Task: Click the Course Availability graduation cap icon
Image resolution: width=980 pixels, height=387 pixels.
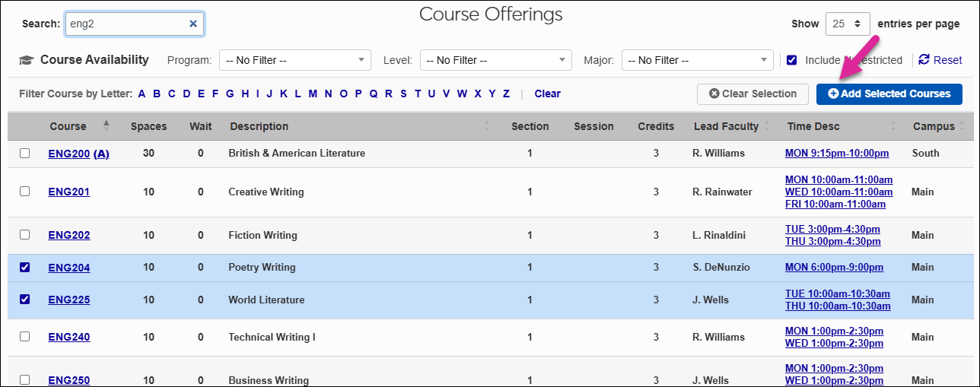Action: click(x=27, y=60)
